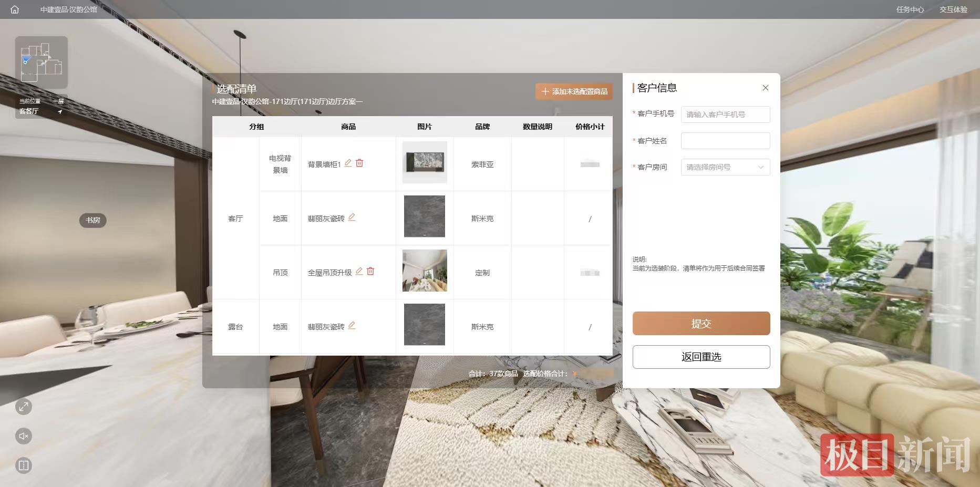Screen dimensions: 980x487
Task: Delete the 背景墙柜1 item from list
Action: [359, 163]
